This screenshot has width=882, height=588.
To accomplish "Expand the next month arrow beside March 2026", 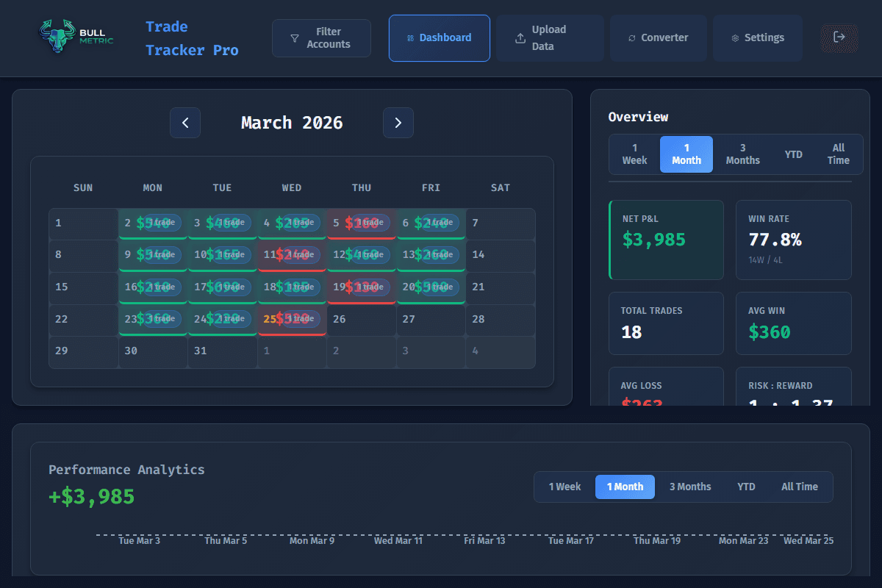I will 398,123.
